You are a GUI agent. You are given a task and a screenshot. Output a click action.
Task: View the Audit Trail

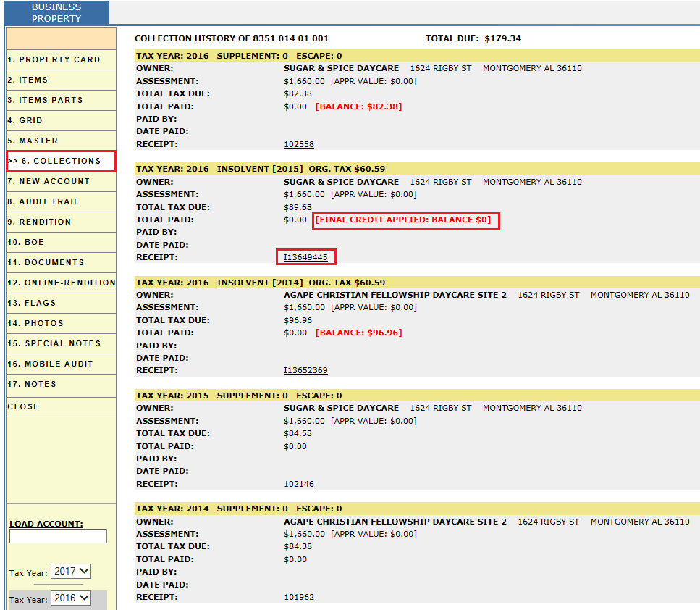point(61,201)
